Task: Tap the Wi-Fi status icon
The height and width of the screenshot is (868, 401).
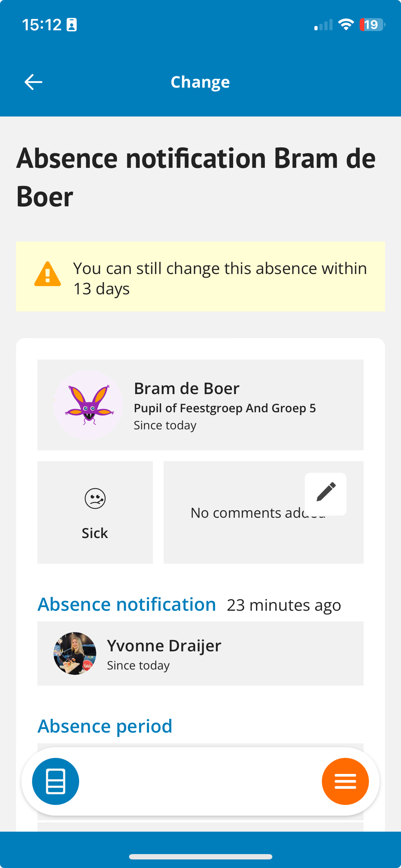Action: [346, 25]
